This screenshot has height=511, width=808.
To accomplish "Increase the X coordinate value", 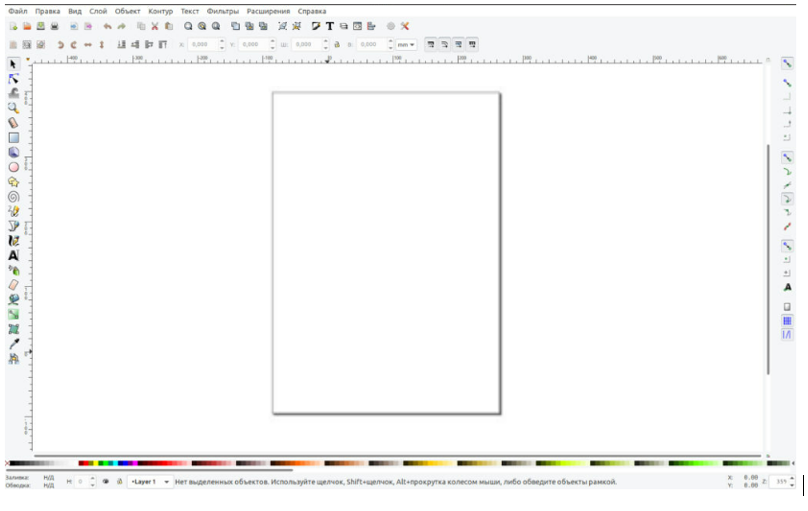I will tap(222, 42).
